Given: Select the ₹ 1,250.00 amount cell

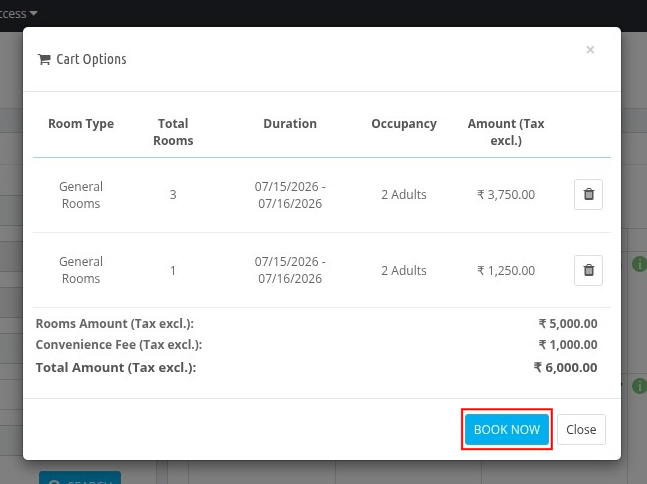Looking at the screenshot, I should coord(506,270).
